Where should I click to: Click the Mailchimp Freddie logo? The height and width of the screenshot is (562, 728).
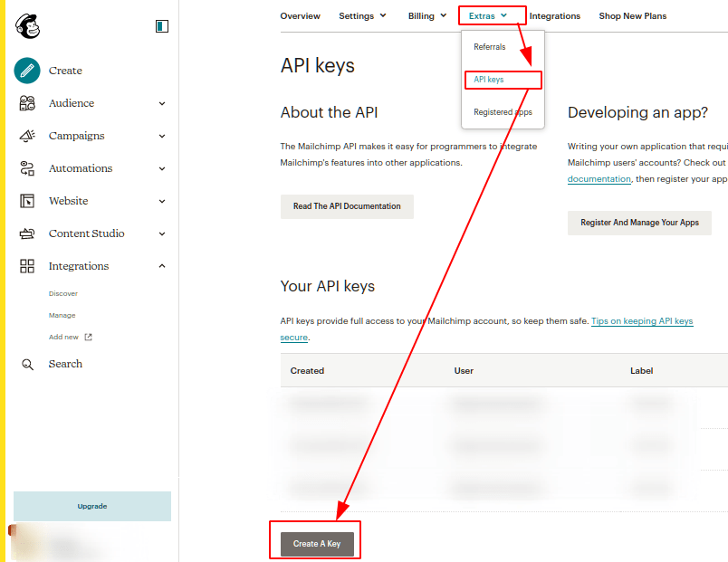[x=27, y=26]
